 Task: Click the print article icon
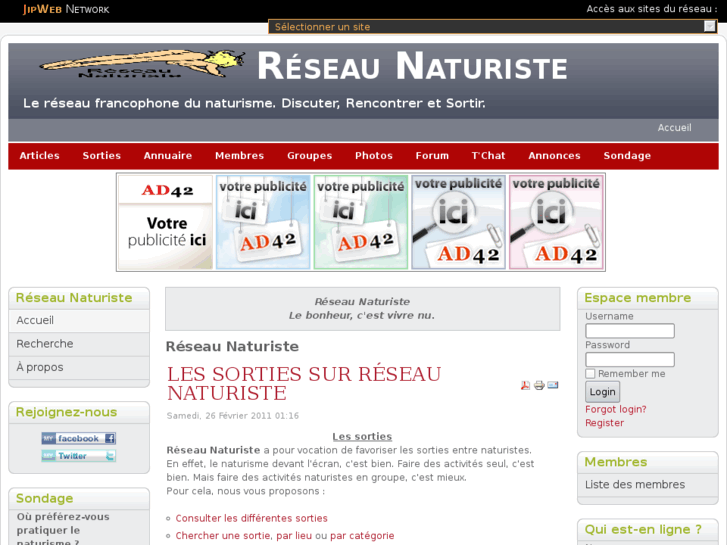(539, 385)
